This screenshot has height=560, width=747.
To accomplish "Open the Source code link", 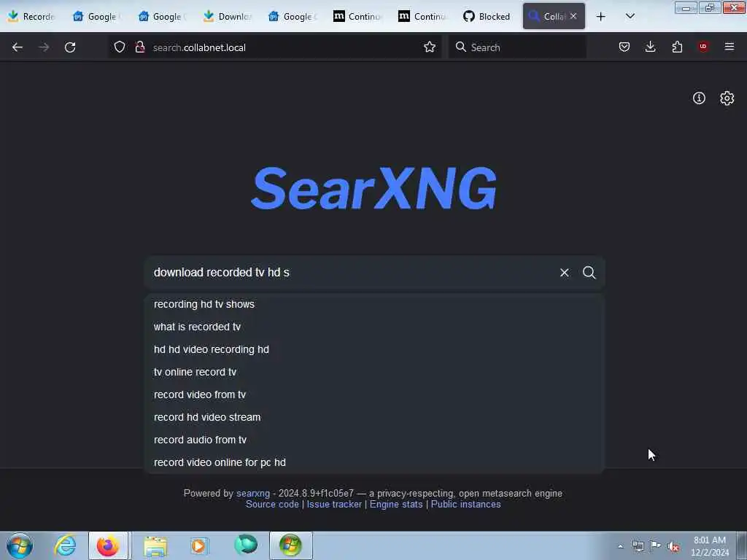I will point(272,505).
